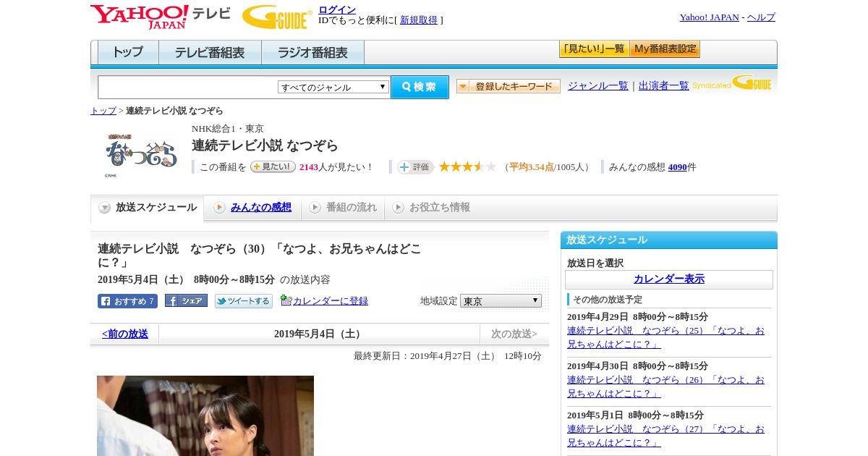This screenshot has height=456, width=868.
Task: Switch to the ラジオ番組表 tab
Action: pos(312,53)
